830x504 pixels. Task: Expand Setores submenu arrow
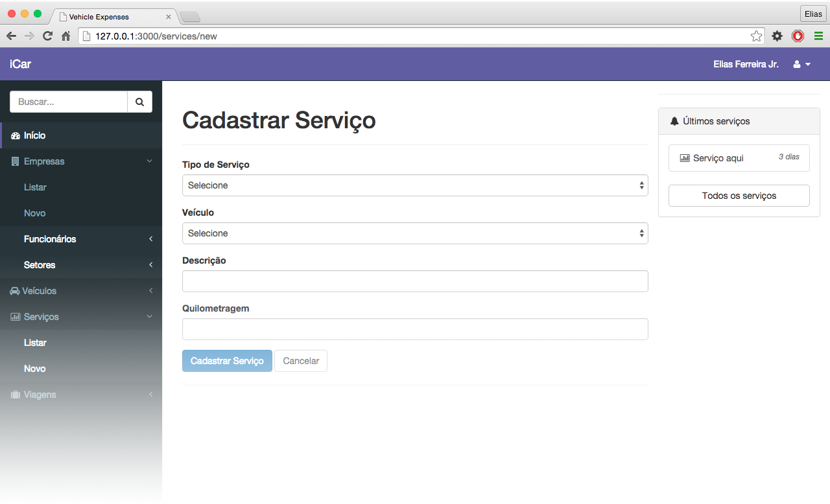(150, 265)
